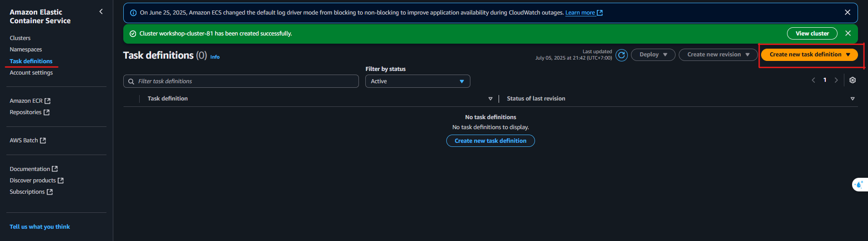Go to previous page arrow
The image size is (868, 241).
pyautogui.click(x=813, y=80)
